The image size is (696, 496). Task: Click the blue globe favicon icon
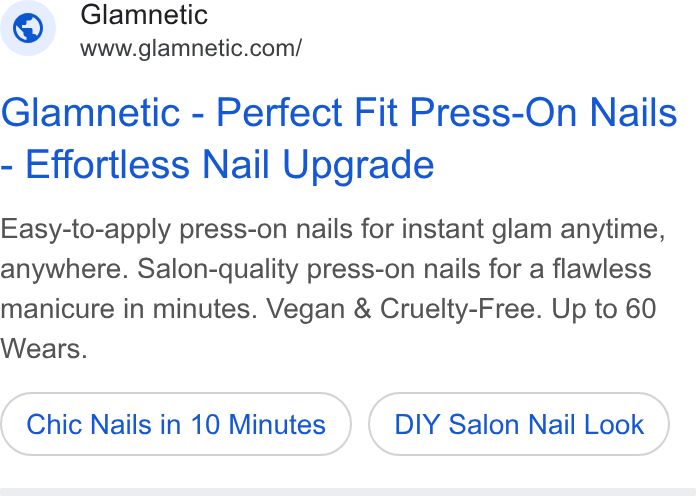coord(28,28)
